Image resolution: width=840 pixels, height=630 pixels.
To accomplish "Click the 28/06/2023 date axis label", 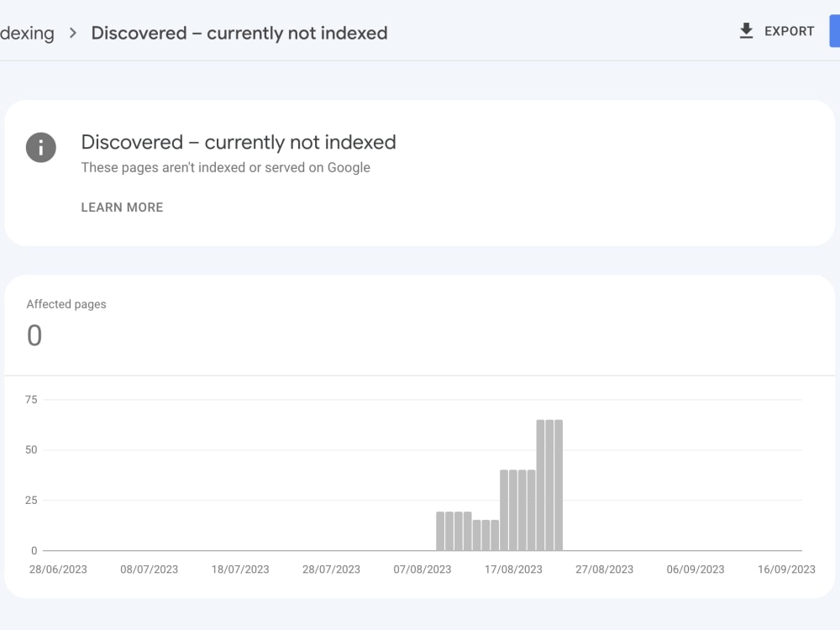I will [x=58, y=570].
